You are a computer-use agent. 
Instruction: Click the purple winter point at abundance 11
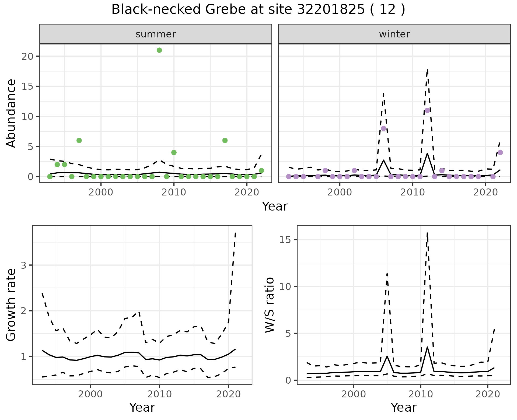[x=427, y=110]
